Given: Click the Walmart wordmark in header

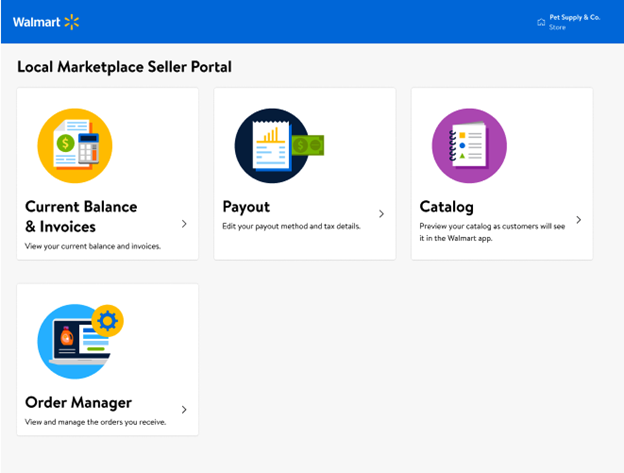Looking at the screenshot, I should tap(37, 22).
